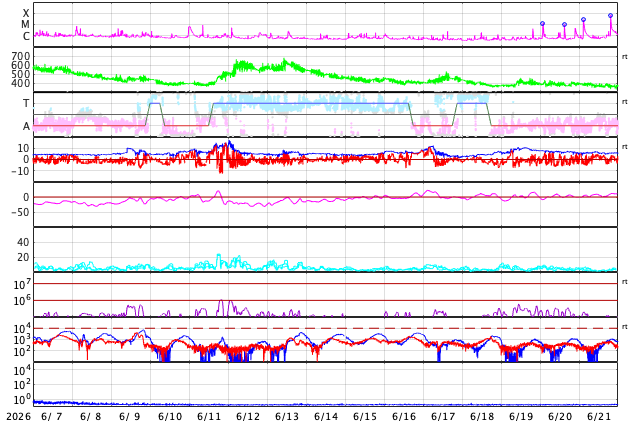Image resolution: width=634 pixels, height=424 pixels.
Task: Select the 6/20 date label
Action: [x=560, y=416]
